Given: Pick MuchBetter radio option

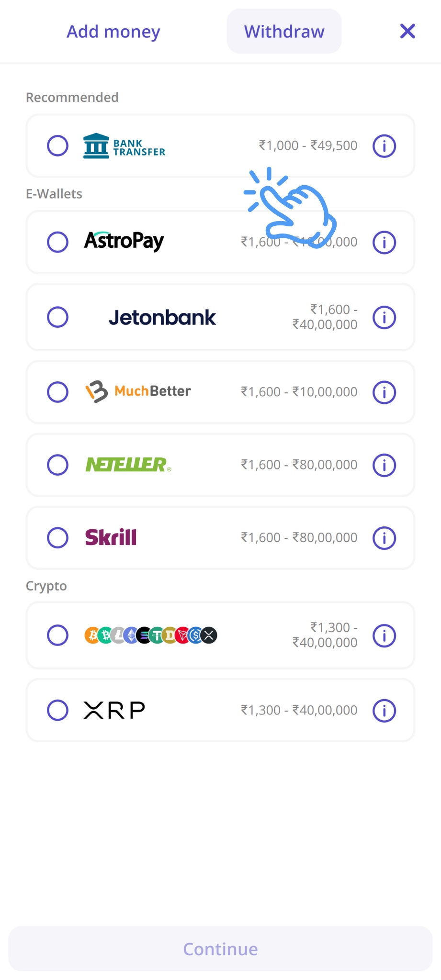Looking at the screenshot, I should (x=57, y=392).
